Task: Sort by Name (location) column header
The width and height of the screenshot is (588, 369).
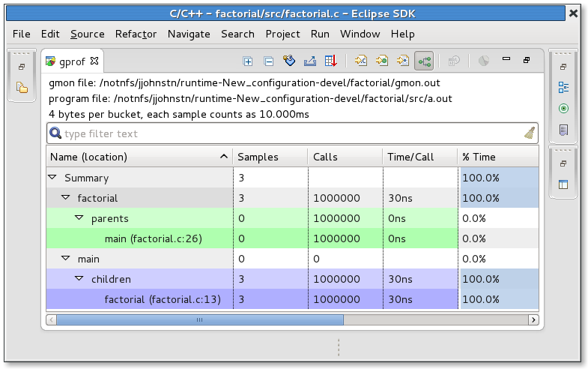Action: pyautogui.click(x=139, y=157)
